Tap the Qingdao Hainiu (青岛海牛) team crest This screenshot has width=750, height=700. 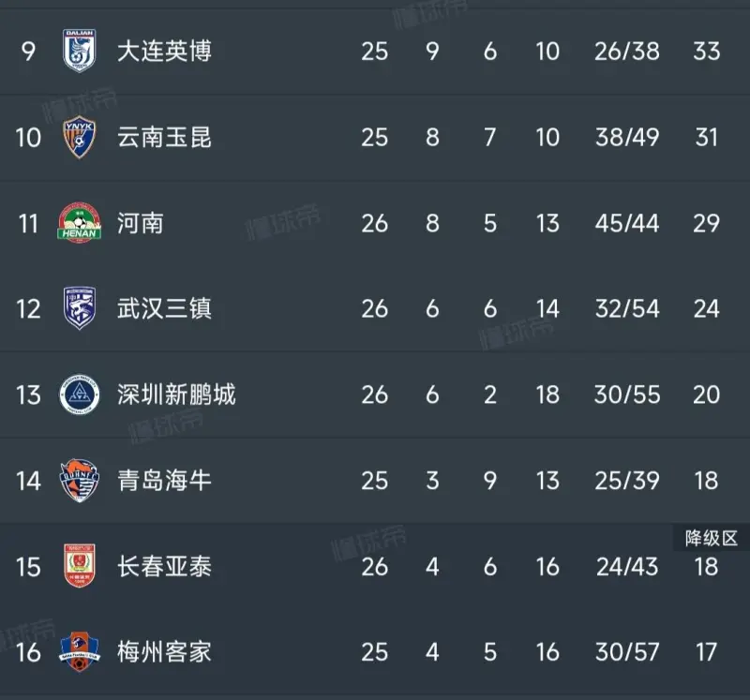click(79, 481)
